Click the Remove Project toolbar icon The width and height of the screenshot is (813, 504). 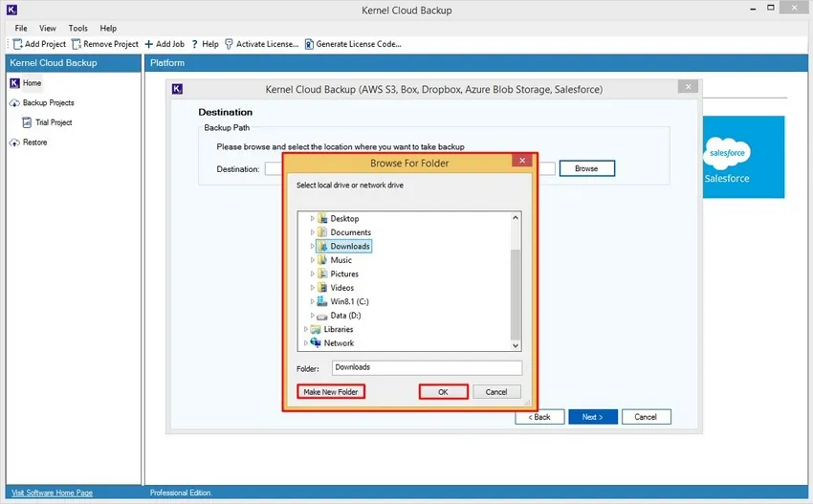click(77, 44)
